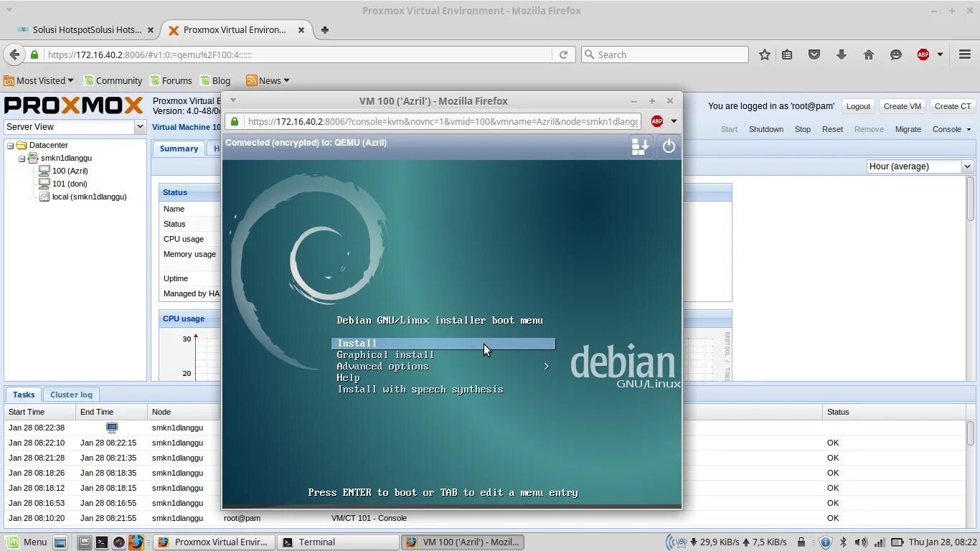Switch to the Tasks tab
Viewport: 980px width, 551px height.
[24, 395]
